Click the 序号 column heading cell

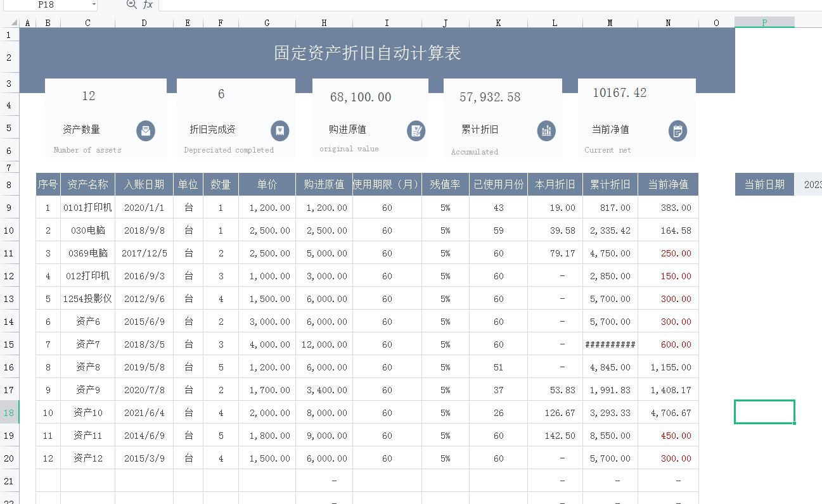click(x=48, y=185)
